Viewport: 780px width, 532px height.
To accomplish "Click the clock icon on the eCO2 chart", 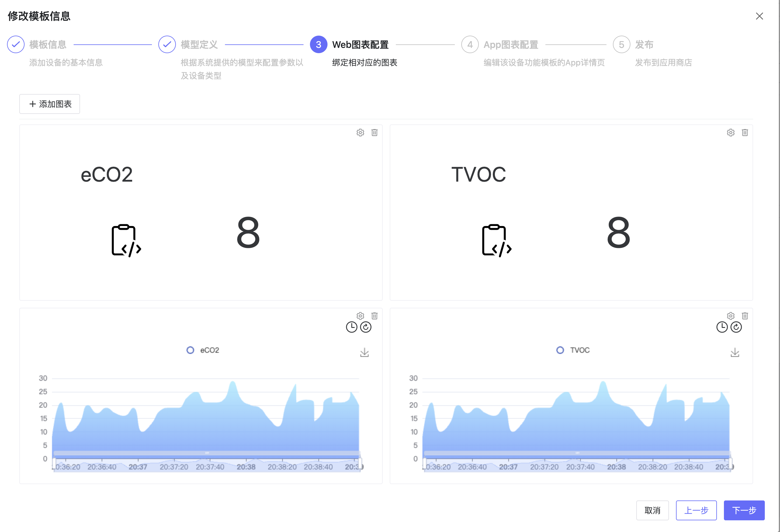I will (351, 327).
